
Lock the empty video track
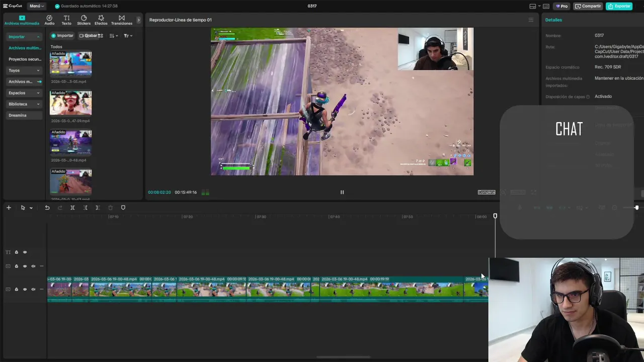pyautogui.click(x=16, y=266)
